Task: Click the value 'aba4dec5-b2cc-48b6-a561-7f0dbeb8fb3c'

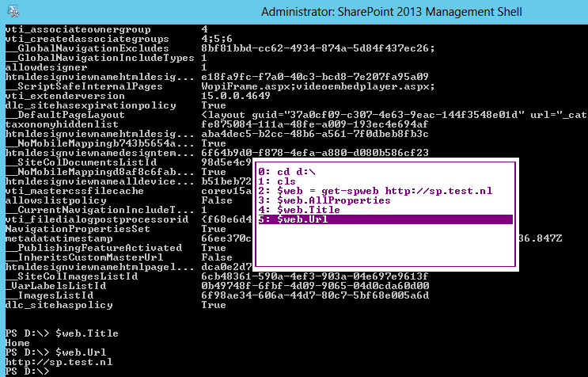Action: pyautogui.click(x=315, y=134)
